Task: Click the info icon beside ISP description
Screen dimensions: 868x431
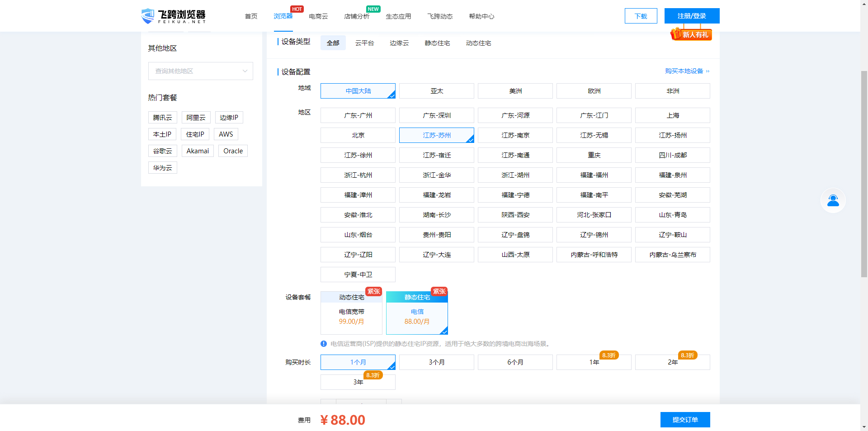Action: pos(324,344)
